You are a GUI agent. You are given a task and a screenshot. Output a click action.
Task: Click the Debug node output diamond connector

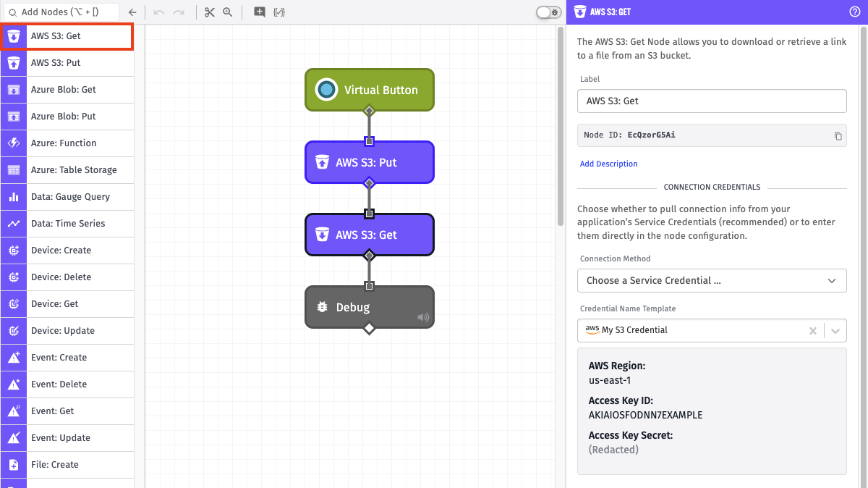[369, 329]
